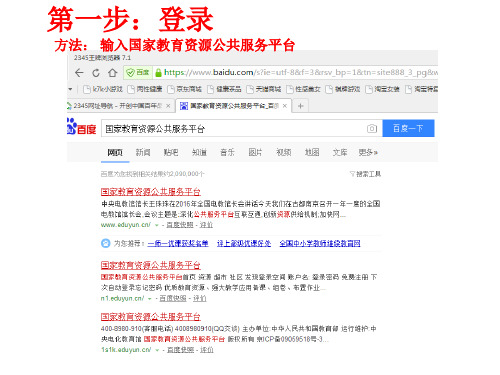Open the 搜索工具 filter
The height and width of the screenshot is (375, 500).
click(x=365, y=174)
